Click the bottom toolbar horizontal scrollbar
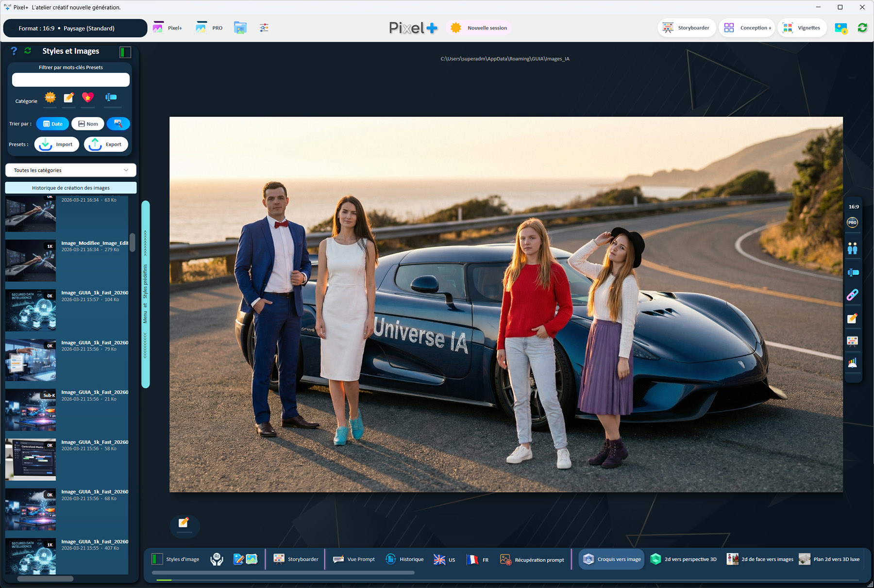Image resolution: width=874 pixels, height=588 pixels. point(283,573)
